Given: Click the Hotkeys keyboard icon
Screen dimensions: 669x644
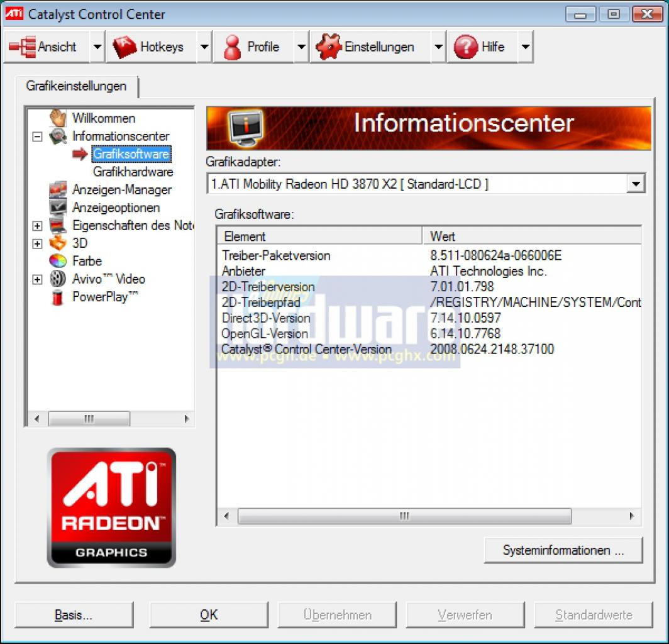Looking at the screenshot, I should [x=124, y=47].
